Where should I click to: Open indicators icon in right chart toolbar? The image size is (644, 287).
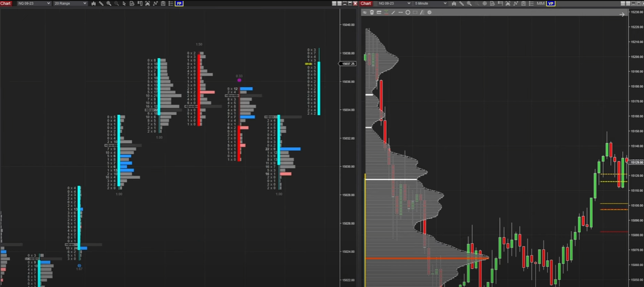[515, 3]
